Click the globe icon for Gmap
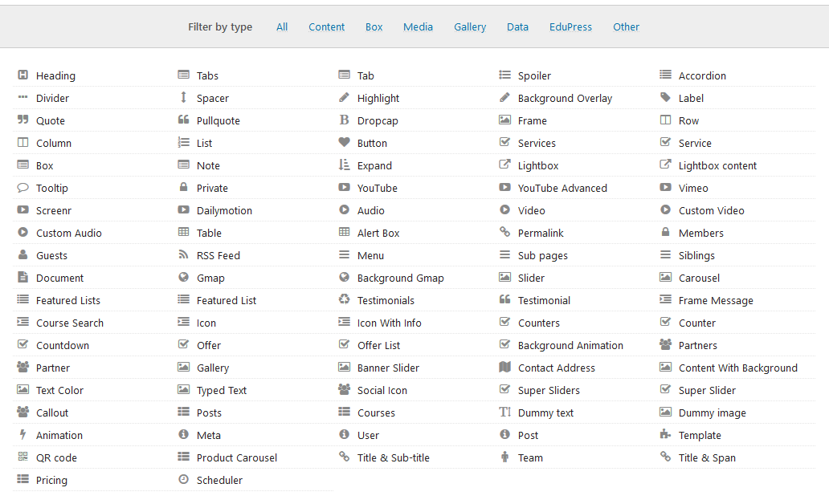Screen dimensions: 829x504 [183, 277]
